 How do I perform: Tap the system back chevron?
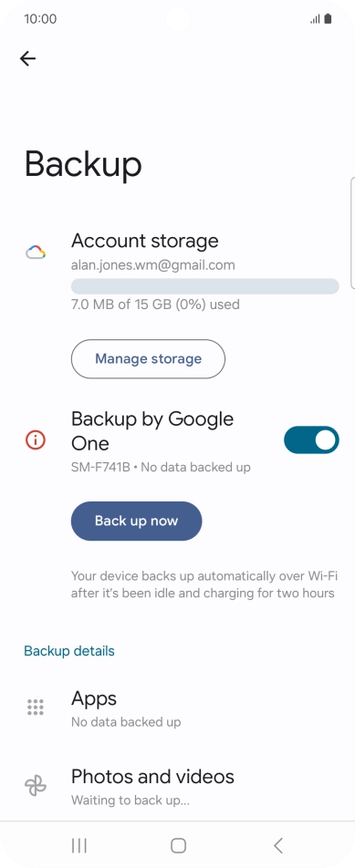[x=278, y=845]
